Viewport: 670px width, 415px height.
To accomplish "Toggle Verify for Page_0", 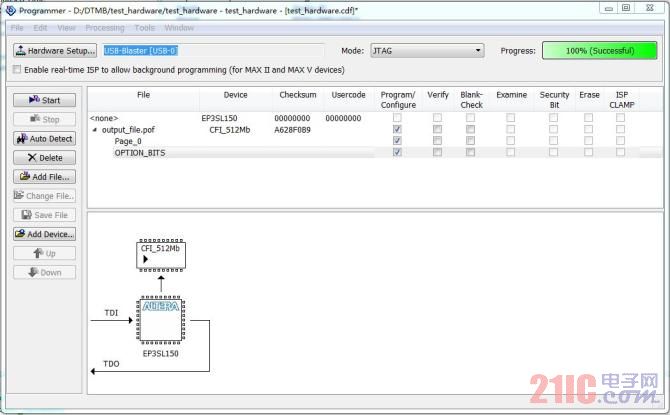I will tap(437, 141).
